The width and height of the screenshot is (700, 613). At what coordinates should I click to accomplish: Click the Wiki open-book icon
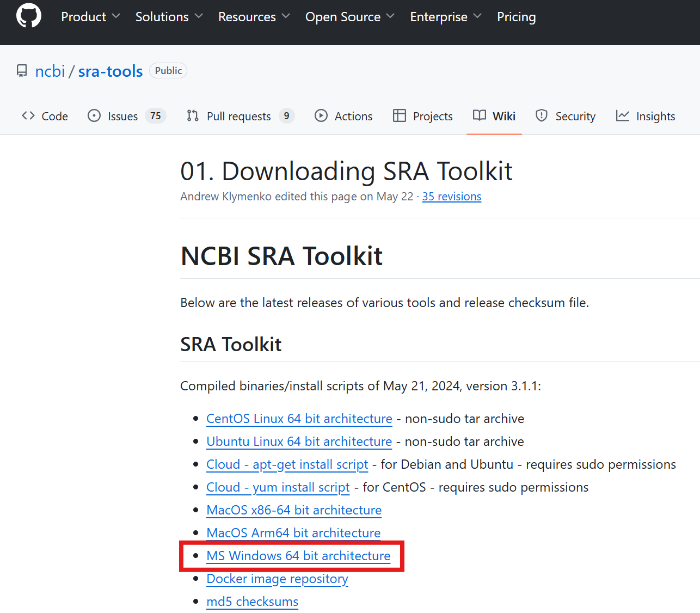click(480, 115)
